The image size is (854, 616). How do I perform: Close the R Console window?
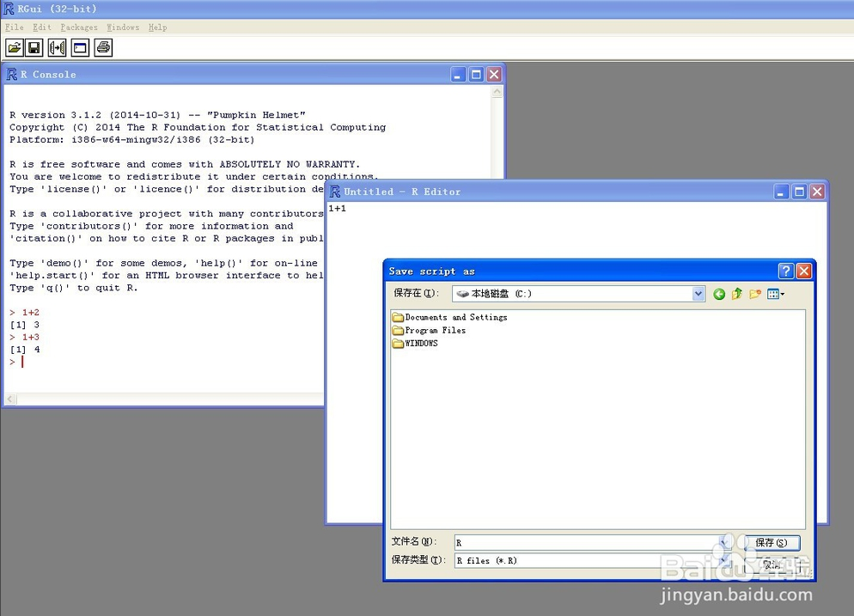pyautogui.click(x=494, y=75)
